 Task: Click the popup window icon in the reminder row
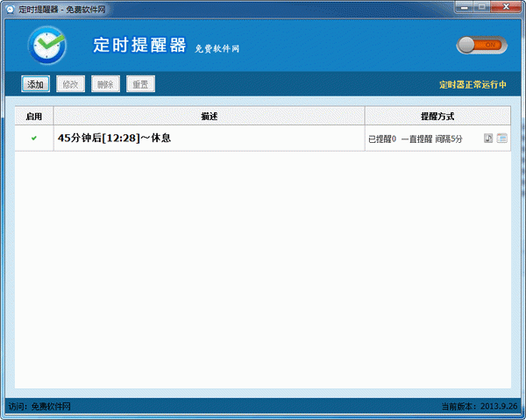pos(502,139)
